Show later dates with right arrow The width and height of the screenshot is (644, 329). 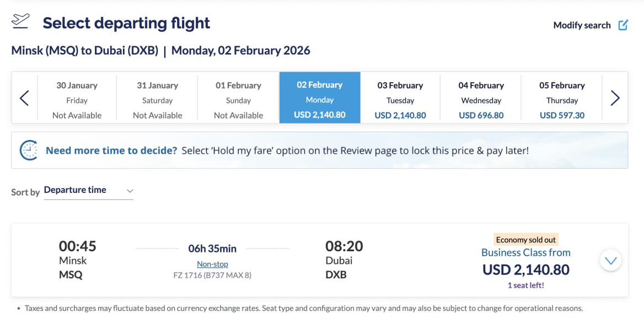615,98
